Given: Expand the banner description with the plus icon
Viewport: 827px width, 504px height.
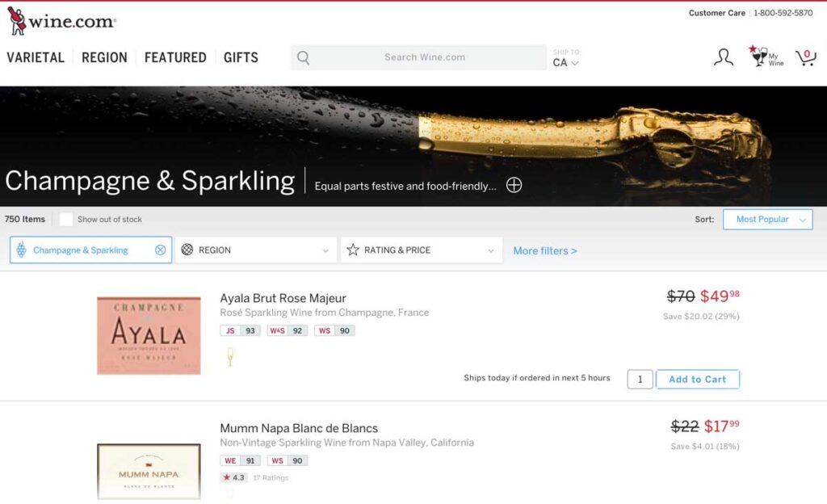Looking at the screenshot, I should point(514,185).
